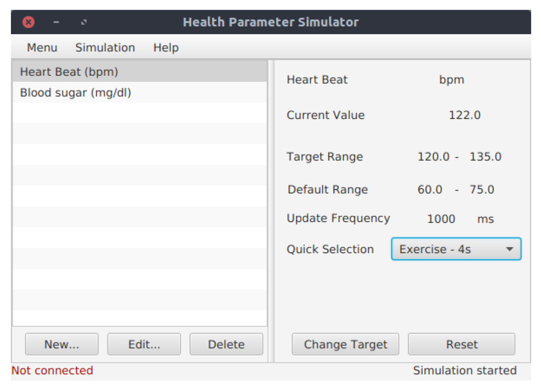Click the divider between list and details
541x392 pixels.
[x=271, y=211]
